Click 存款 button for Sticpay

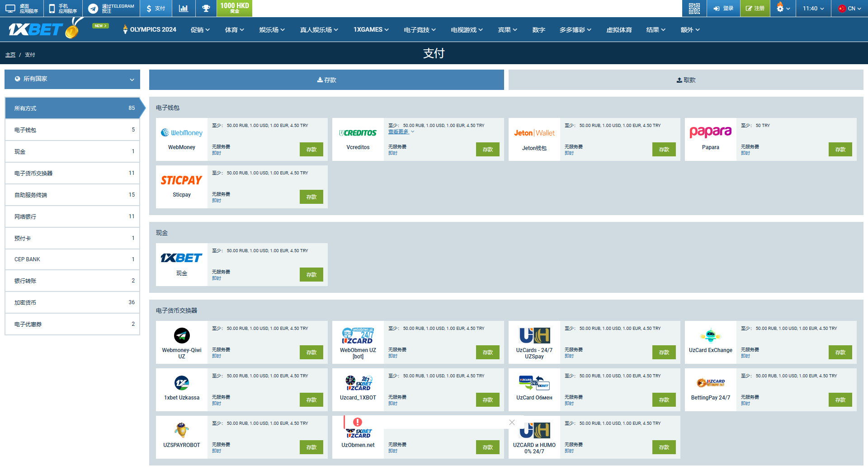311,197
